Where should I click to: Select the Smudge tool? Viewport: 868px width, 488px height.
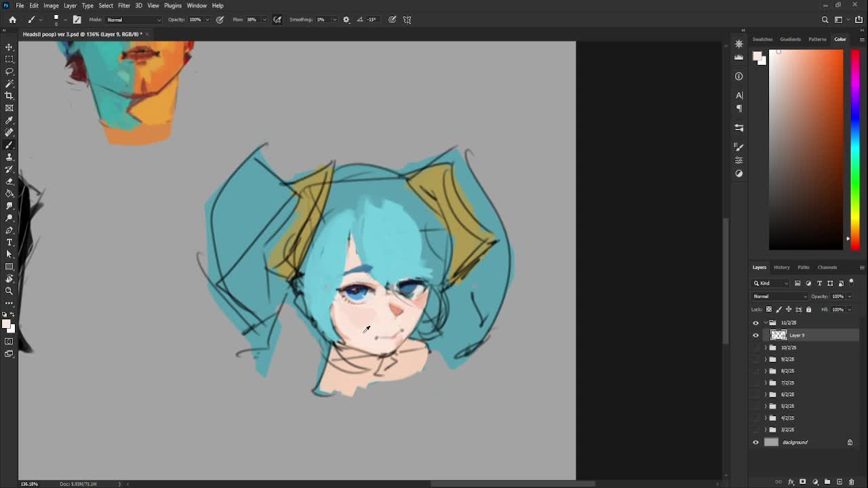click(x=9, y=205)
